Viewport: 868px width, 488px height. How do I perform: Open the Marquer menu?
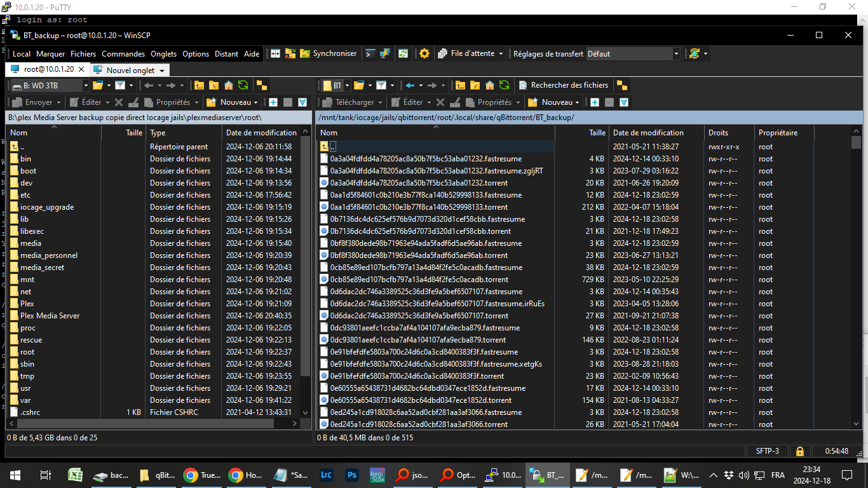[x=50, y=54]
